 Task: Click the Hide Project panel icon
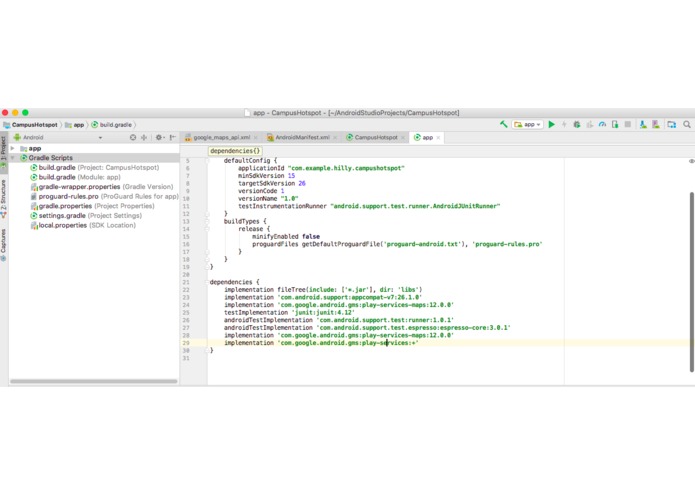point(173,137)
